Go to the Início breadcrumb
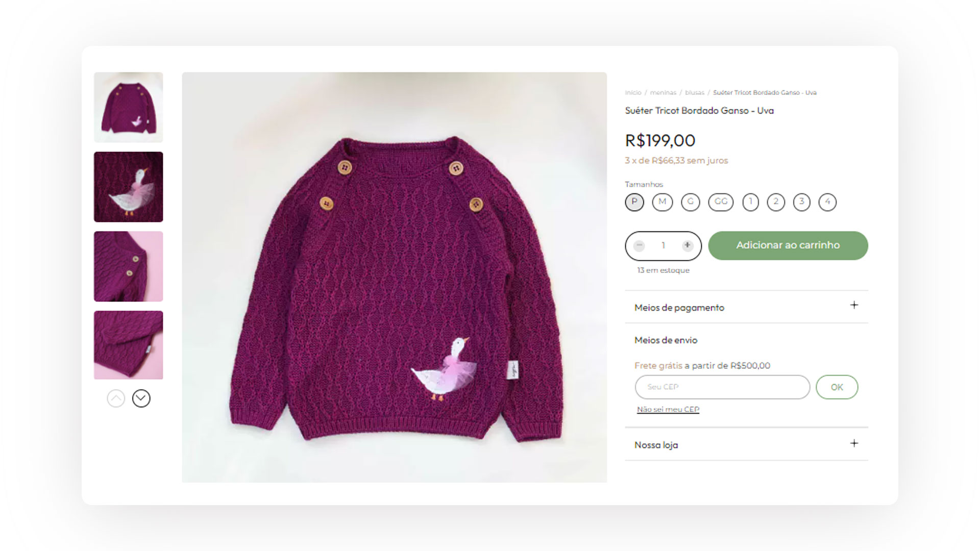Image resolution: width=980 pixels, height=551 pixels. point(633,93)
